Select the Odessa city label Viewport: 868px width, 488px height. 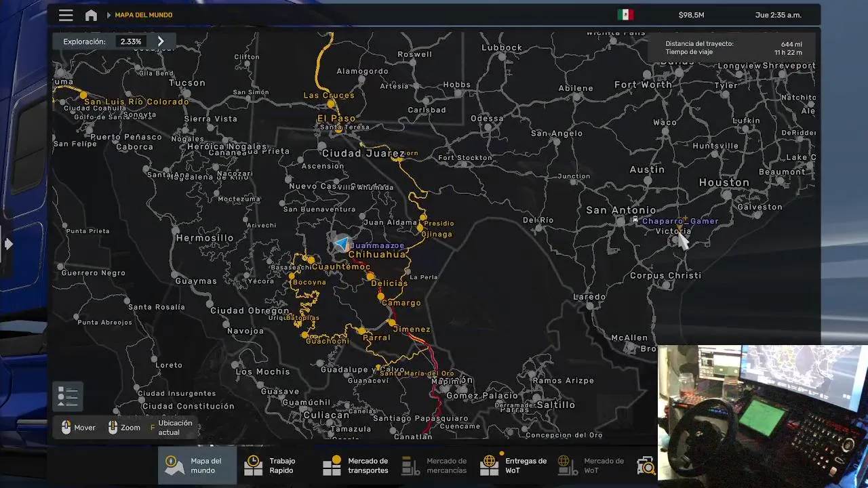coord(487,119)
